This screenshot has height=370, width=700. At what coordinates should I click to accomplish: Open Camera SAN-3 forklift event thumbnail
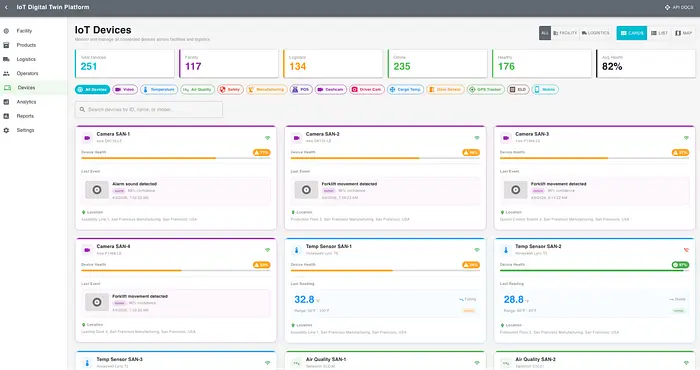click(x=516, y=190)
